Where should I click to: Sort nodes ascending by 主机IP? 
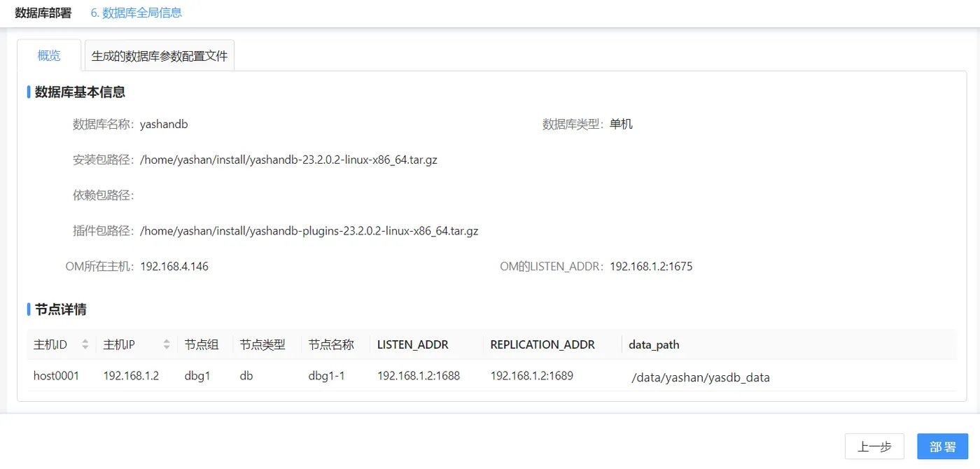(166, 341)
